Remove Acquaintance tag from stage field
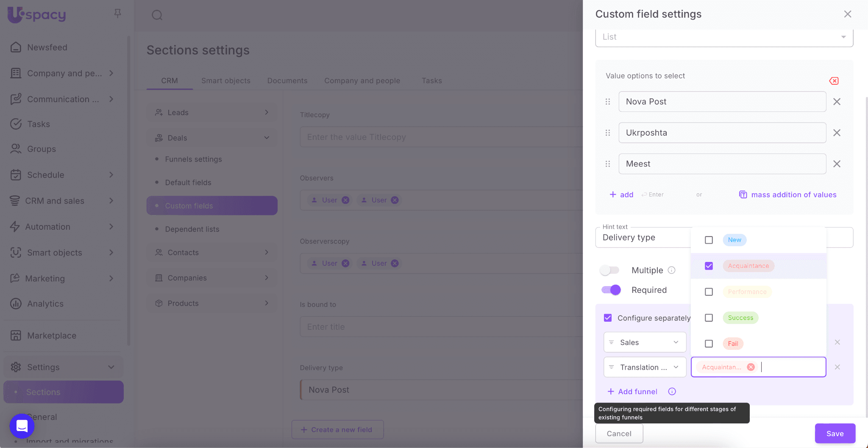The image size is (868, 448). click(x=751, y=367)
